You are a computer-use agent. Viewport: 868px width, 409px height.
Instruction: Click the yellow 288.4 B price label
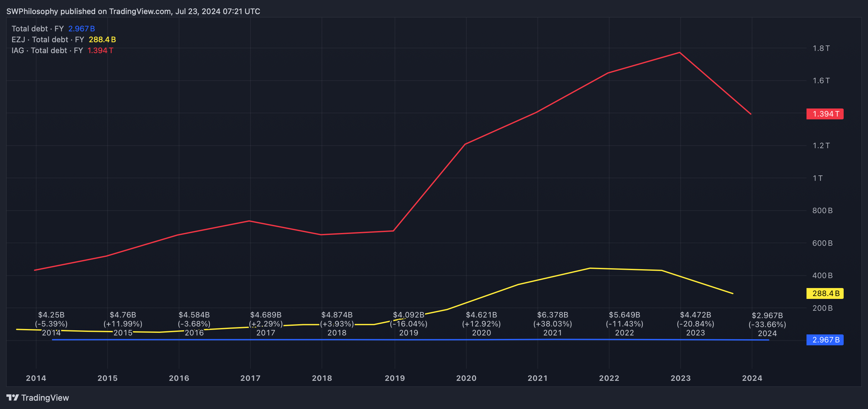pos(824,293)
